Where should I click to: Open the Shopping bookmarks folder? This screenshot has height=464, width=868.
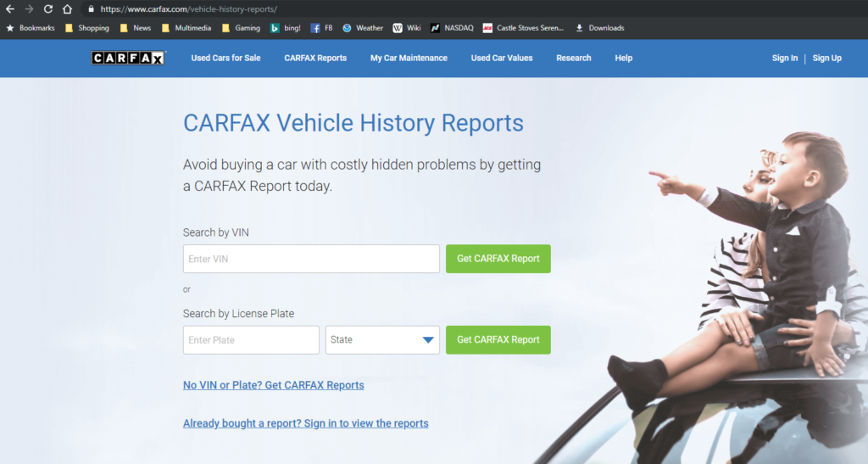coord(87,28)
